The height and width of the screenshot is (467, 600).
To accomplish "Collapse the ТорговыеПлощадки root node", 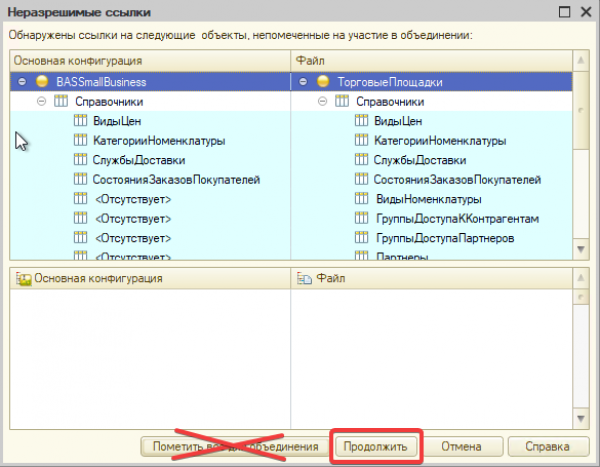I will (x=303, y=82).
